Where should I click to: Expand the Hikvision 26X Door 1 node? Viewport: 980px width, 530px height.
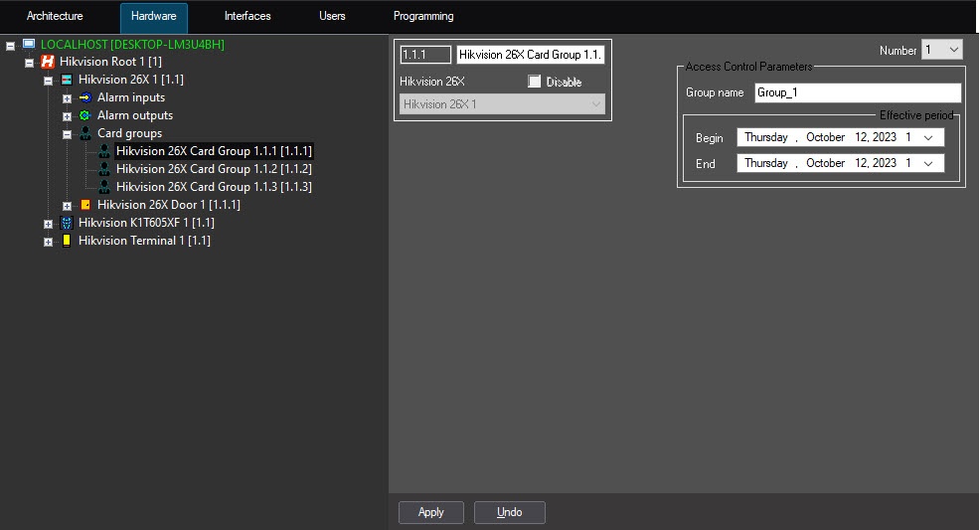pos(67,206)
